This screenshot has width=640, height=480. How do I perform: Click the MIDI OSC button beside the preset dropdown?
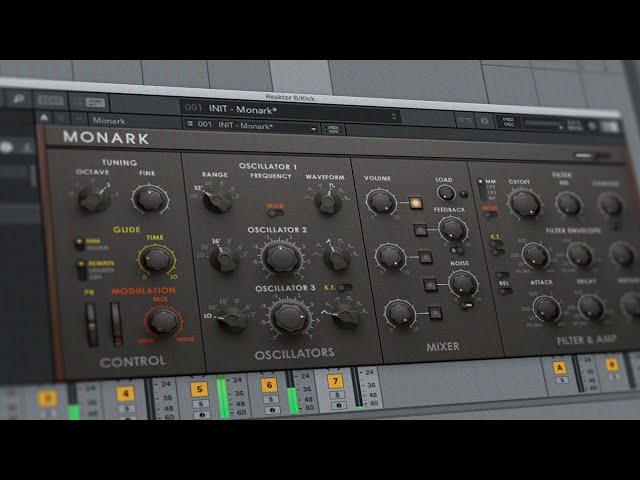[x=333, y=130]
